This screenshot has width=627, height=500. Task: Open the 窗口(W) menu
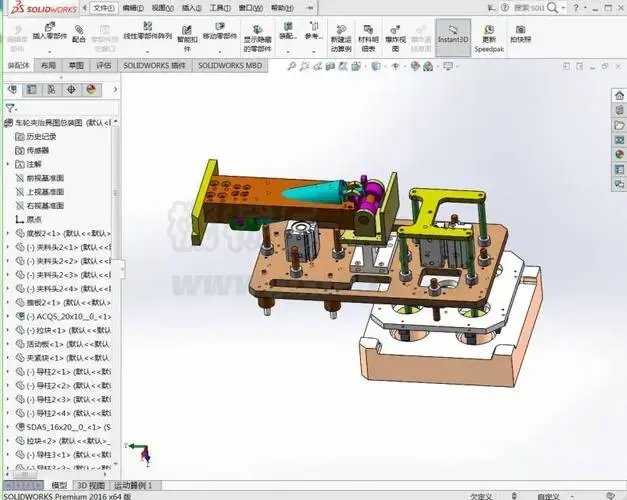(250, 8)
